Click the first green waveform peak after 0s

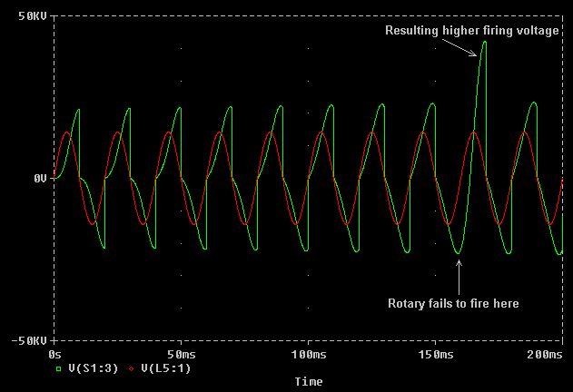click(79, 110)
